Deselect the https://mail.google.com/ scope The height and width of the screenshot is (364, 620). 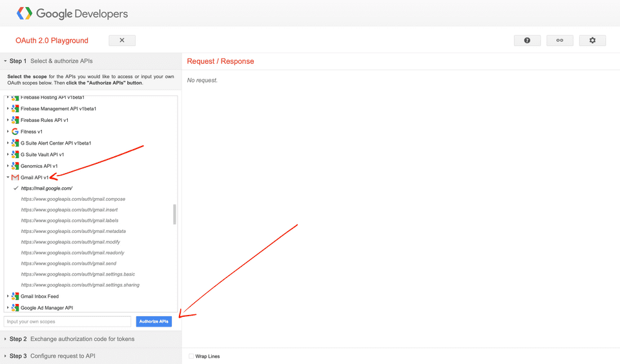tap(46, 188)
